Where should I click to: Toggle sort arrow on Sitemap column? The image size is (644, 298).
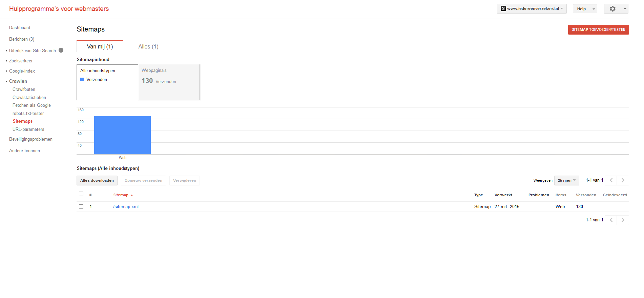coord(131,195)
